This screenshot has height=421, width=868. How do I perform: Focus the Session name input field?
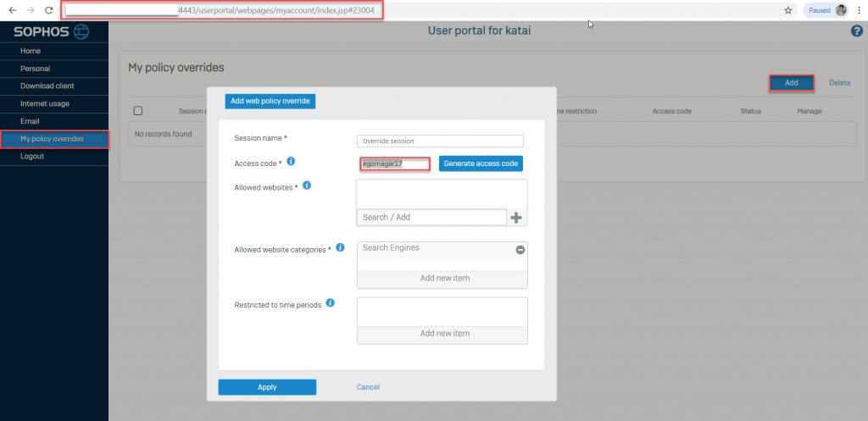pyautogui.click(x=440, y=141)
